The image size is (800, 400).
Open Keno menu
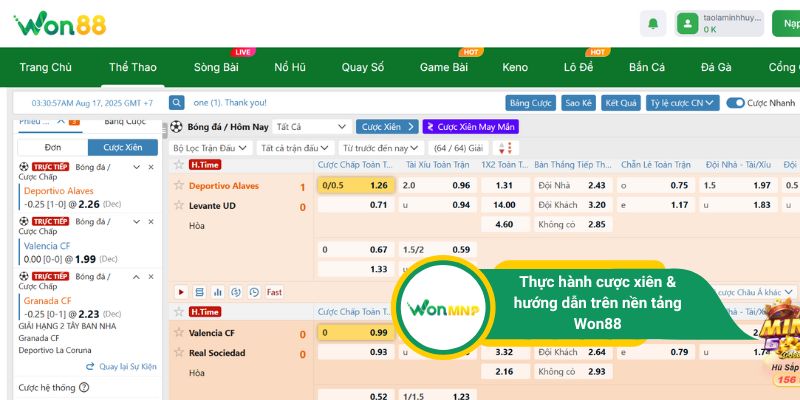pos(515,67)
